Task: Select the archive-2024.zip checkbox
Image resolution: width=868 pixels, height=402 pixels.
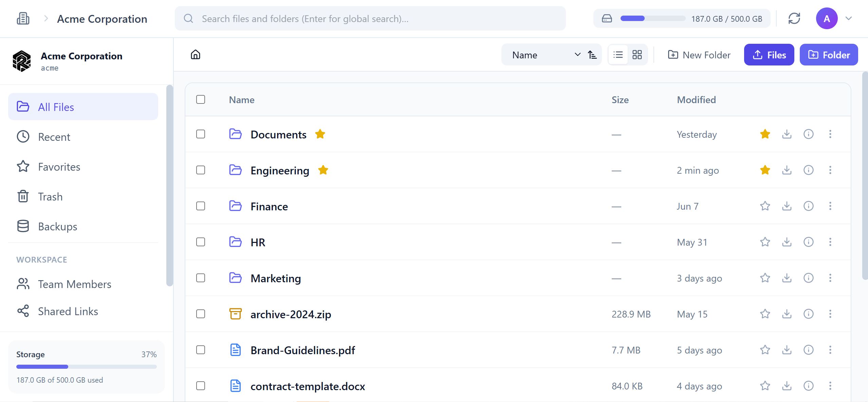Action: pos(201,314)
